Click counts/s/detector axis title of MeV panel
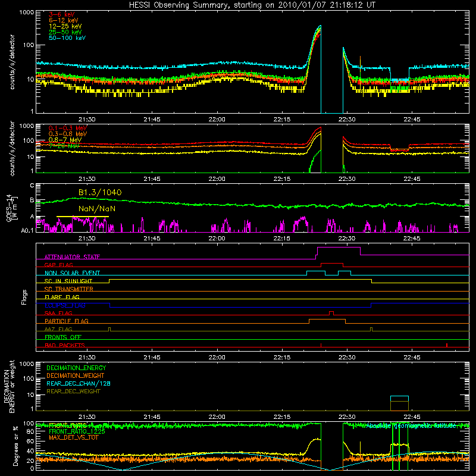 pos(12,148)
